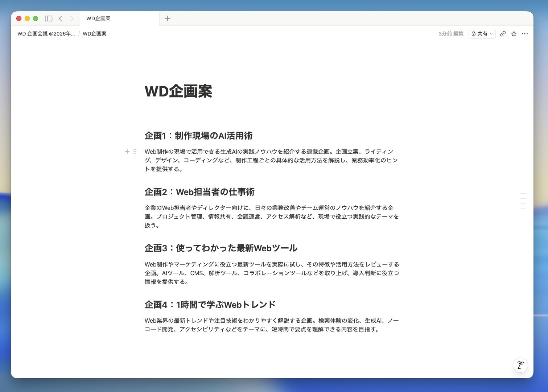The height and width of the screenshot is (392, 548).
Task: Select heading 企画2：Web担当者の仕事術
Action: 199,192
